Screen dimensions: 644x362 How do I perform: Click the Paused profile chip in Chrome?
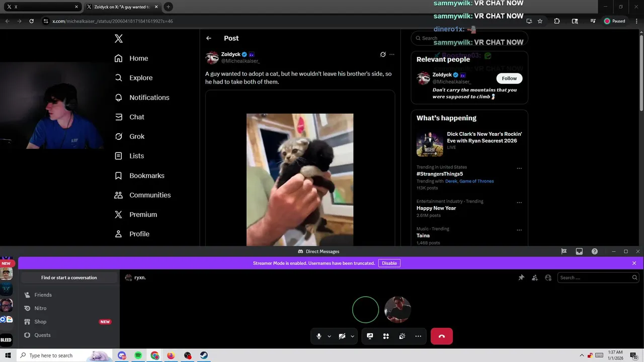point(615,21)
